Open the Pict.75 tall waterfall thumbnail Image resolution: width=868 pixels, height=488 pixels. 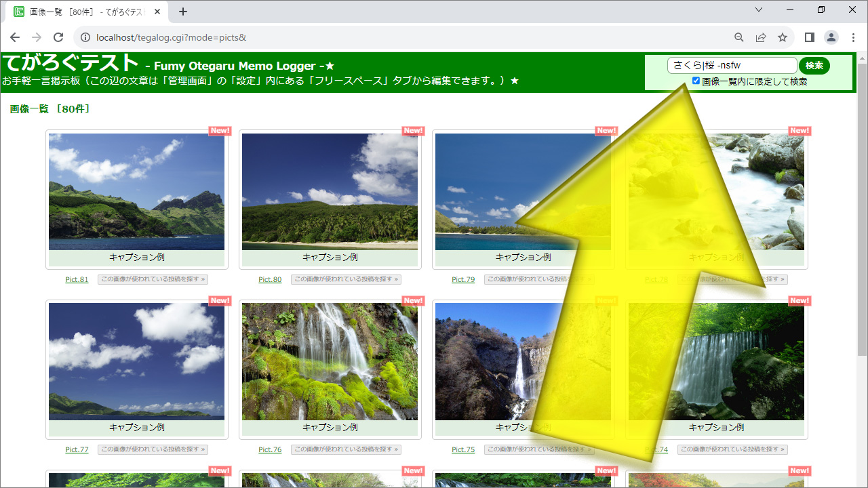523,361
